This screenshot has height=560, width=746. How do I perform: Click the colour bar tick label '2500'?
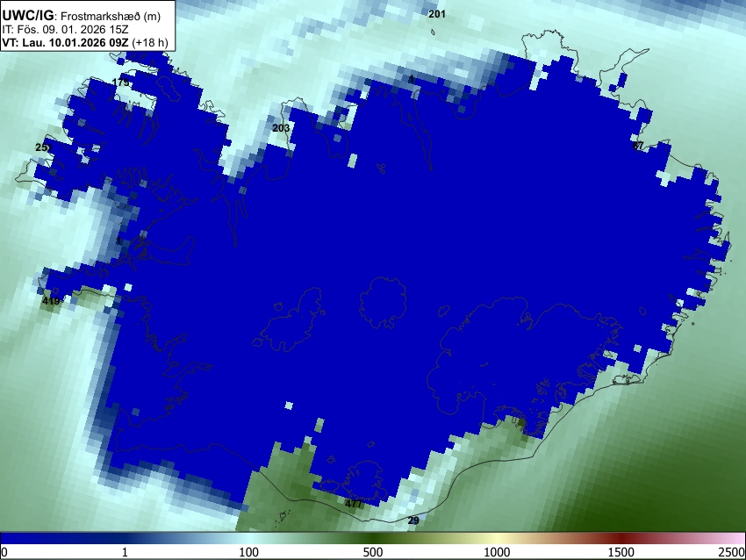[x=732, y=552]
